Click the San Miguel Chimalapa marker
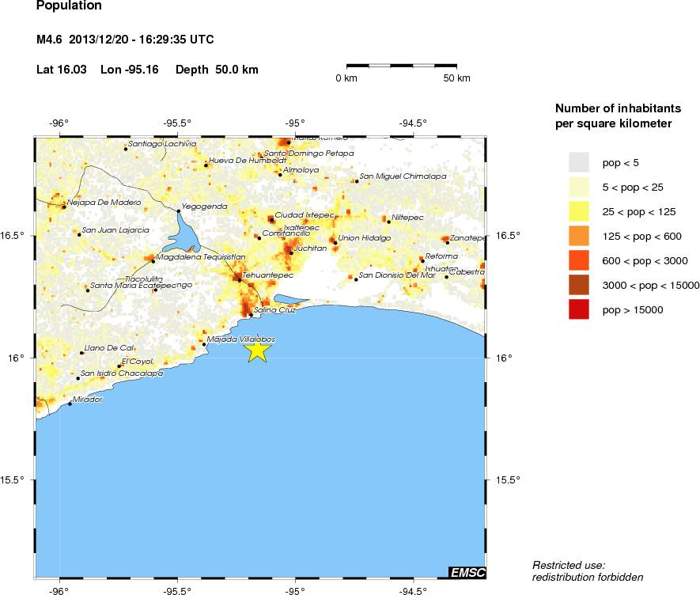 coord(357,181)
